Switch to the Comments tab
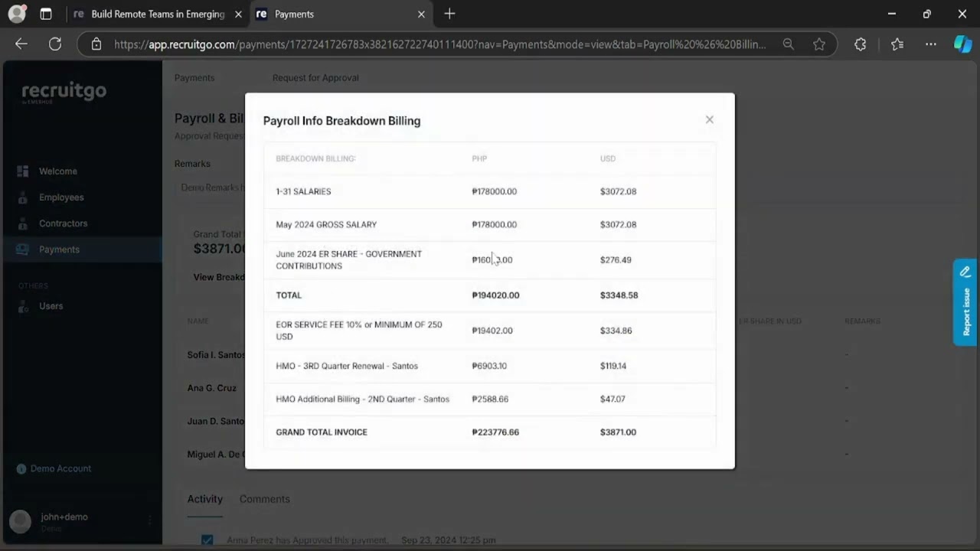The image size is (980, 551). point(265,499)
